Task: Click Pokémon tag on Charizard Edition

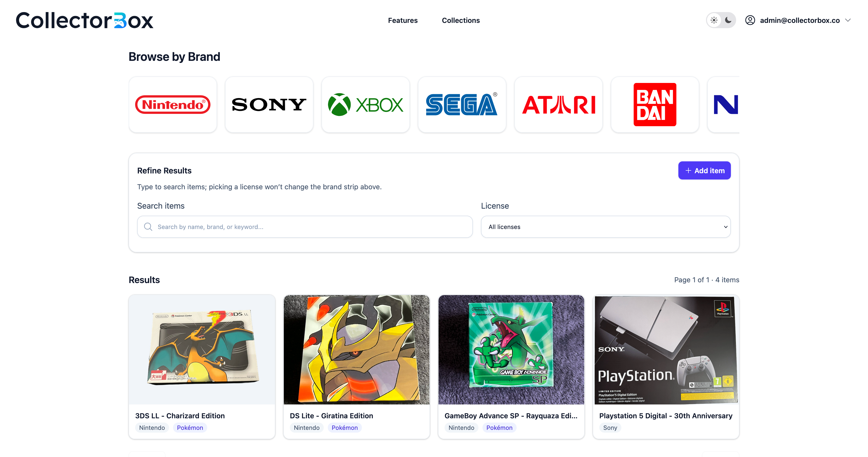Action: click(x=190, y=428)
